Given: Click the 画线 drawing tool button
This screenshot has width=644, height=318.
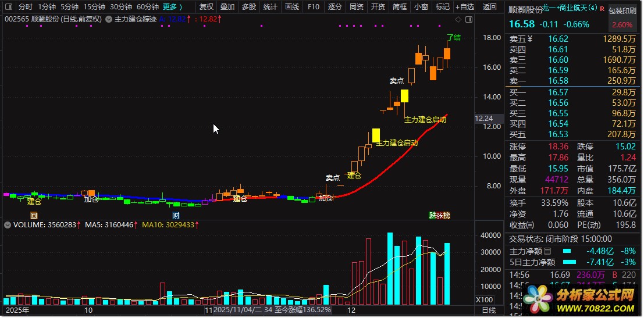Looking at the screenshot, I should click(x=291, y=6).
